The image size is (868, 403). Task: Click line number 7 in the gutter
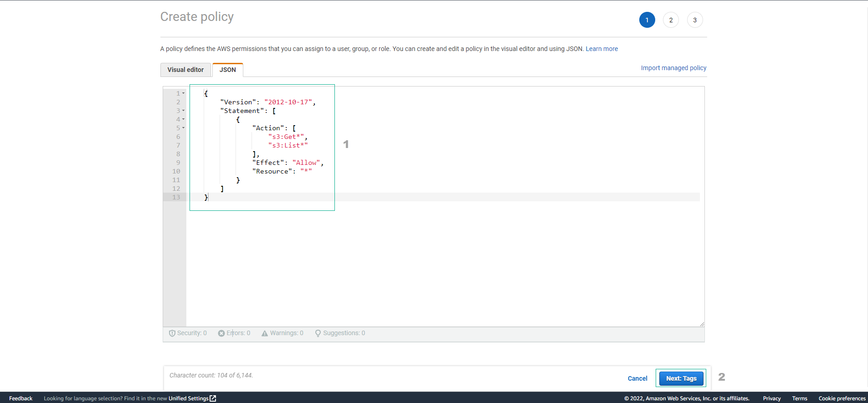[x=178, y=145]
